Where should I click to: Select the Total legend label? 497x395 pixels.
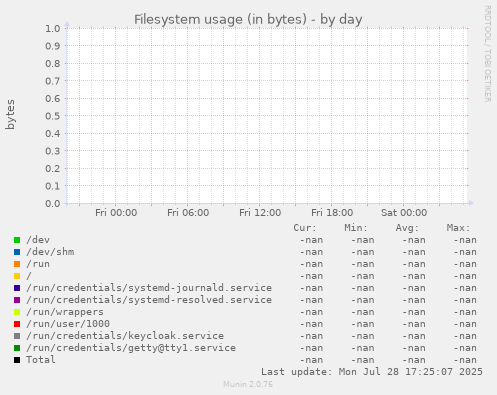[41, 360]
